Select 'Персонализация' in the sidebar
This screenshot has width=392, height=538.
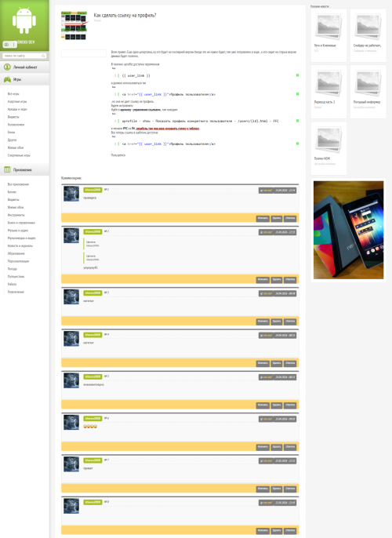[18, 261]
